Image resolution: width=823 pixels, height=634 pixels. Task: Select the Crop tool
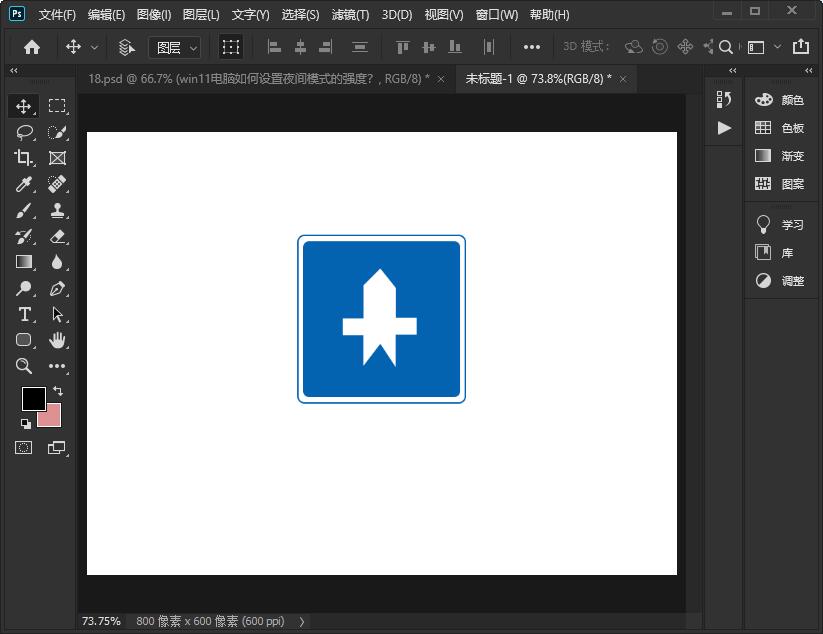(24, 158)
